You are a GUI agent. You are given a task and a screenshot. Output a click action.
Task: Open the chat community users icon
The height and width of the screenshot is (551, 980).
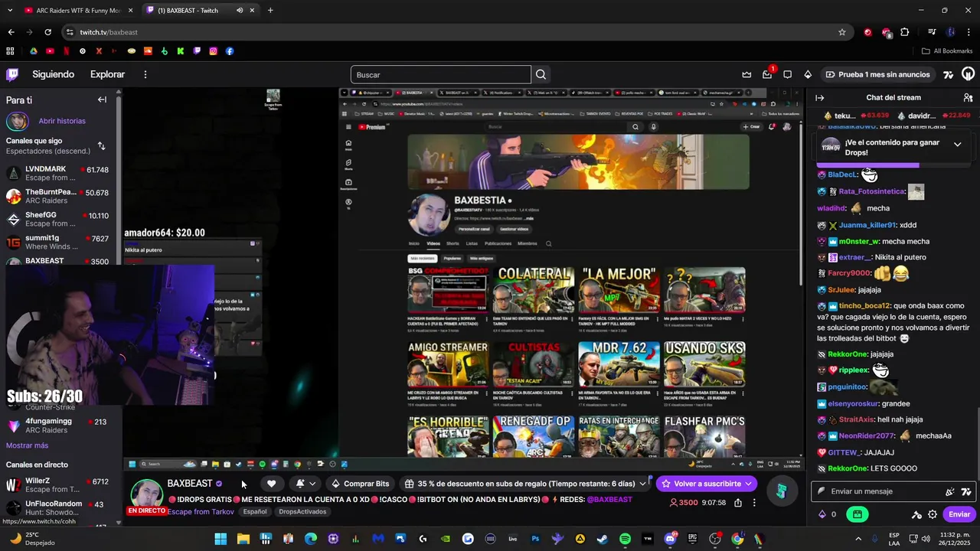(968, 98)
